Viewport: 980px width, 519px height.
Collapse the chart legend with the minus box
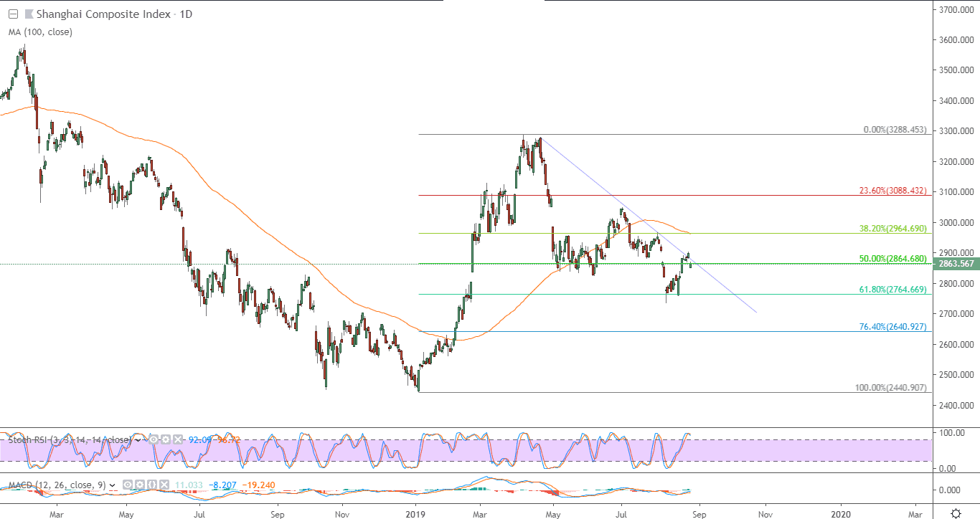pyautogui.click(x=12, y=14)
